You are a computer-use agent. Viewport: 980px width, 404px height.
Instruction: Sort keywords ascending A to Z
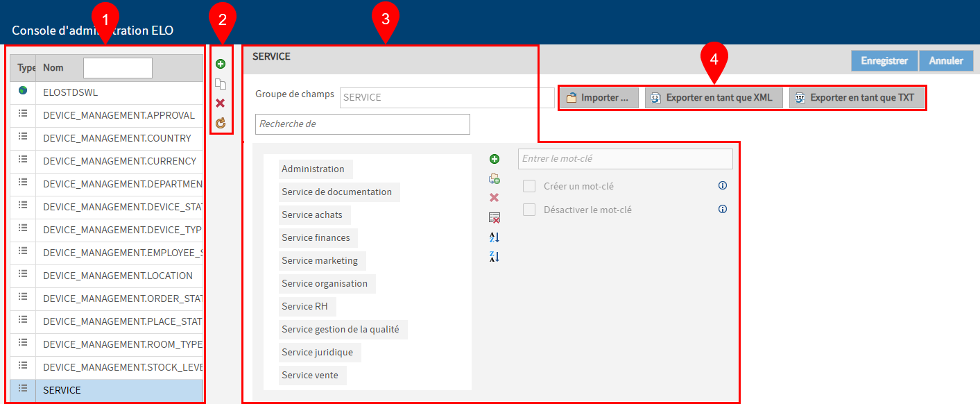tap(495, 237)
